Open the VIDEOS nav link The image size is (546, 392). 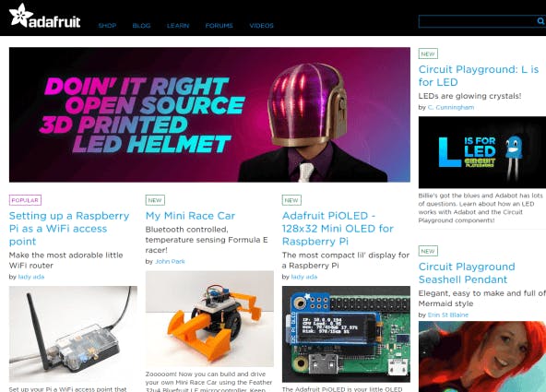262,26
